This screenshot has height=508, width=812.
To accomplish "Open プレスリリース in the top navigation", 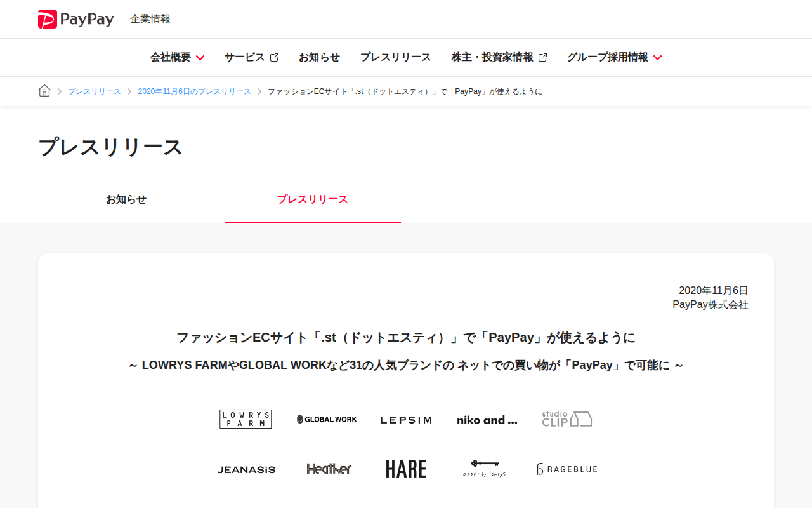I will [395, 57].
